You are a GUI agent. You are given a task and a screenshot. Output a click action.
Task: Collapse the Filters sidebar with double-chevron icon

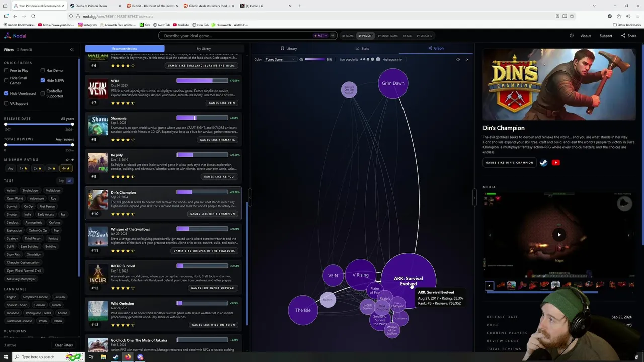(x=72, y=49)
